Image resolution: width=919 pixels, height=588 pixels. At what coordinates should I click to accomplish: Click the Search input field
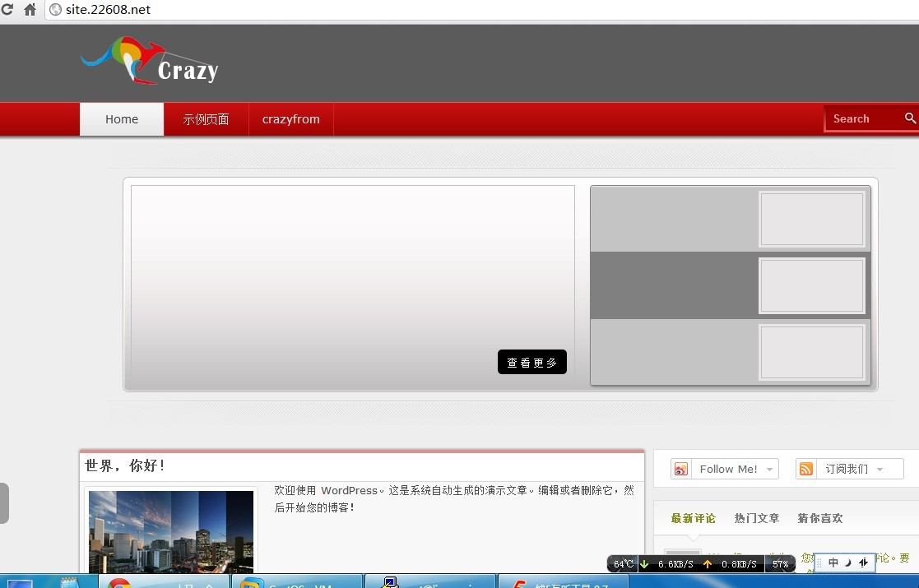(864, 119)
